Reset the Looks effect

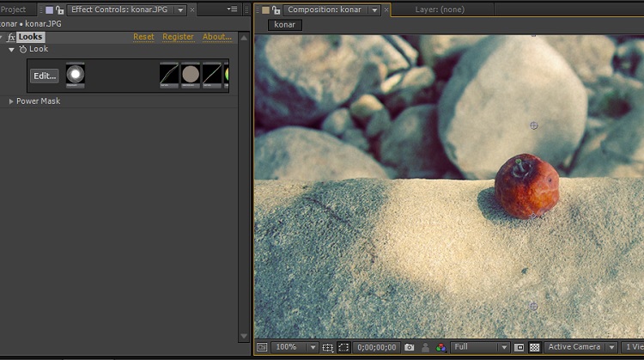[143, 37]
